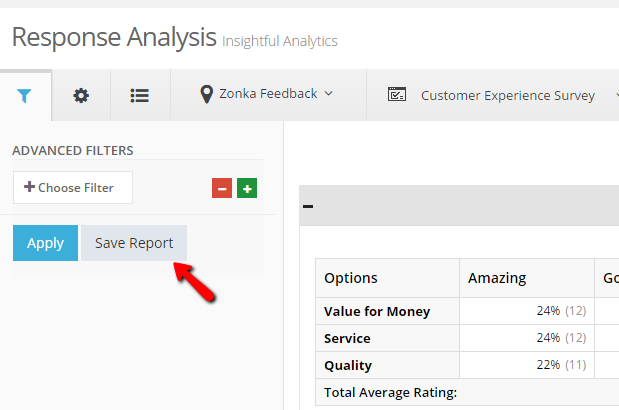Click the 24% (12) Service cell
Screen dimensions: 619x410
pyautogui.click(x=527, y=338)
